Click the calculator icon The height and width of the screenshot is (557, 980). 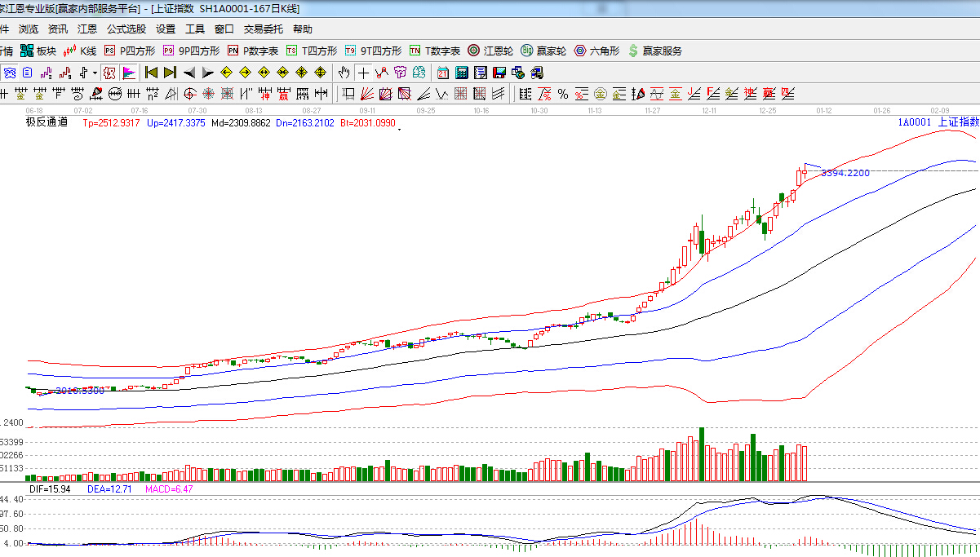coord(462,73)
